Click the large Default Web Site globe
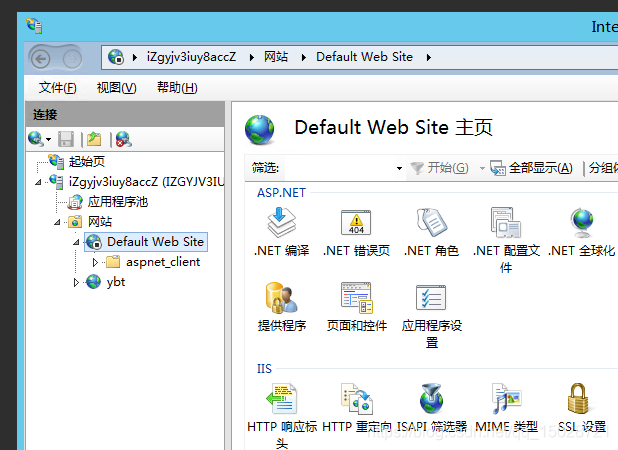 (259, 129)
